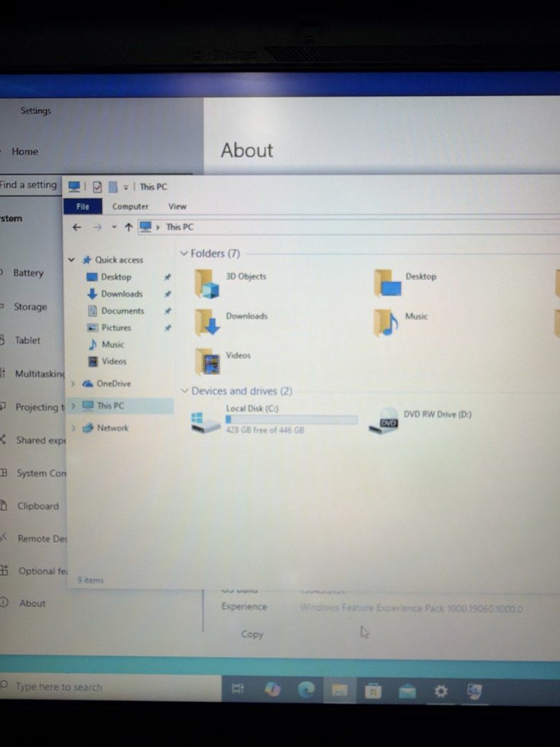Select Quick access in navigation pane

[119, 260]
